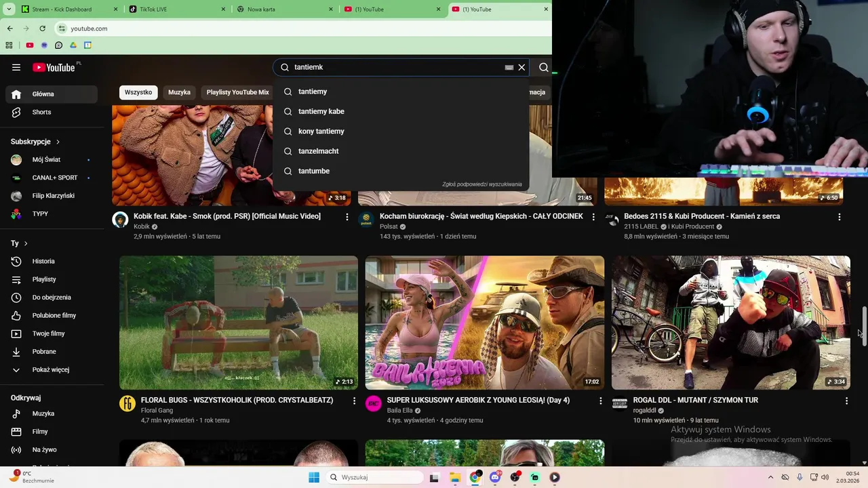Open Polubione filmy liked videos
Viewport: 868px width, 488px height.
51,315
